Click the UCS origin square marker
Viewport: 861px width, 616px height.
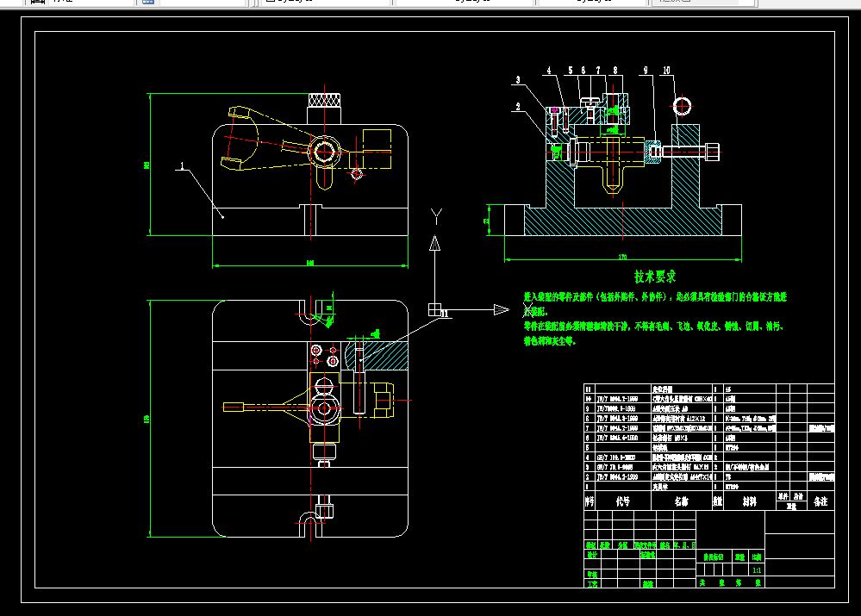coord(435,309)
